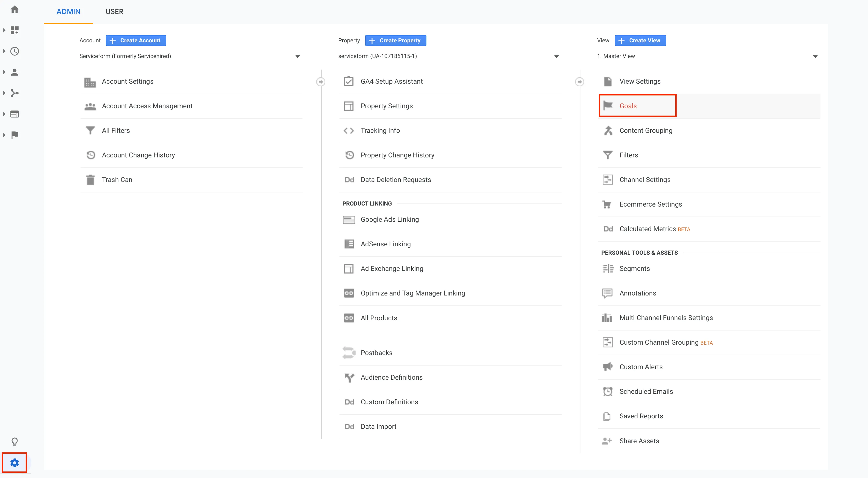868x478 pixels.
Task: Open Property Change History
Action: 450,155
